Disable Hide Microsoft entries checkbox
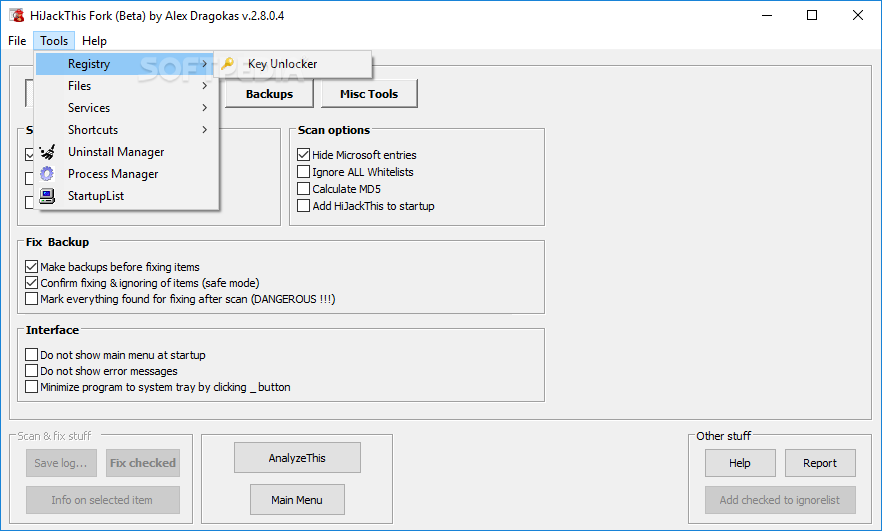 pyautogui.click(x=303, y=155)
